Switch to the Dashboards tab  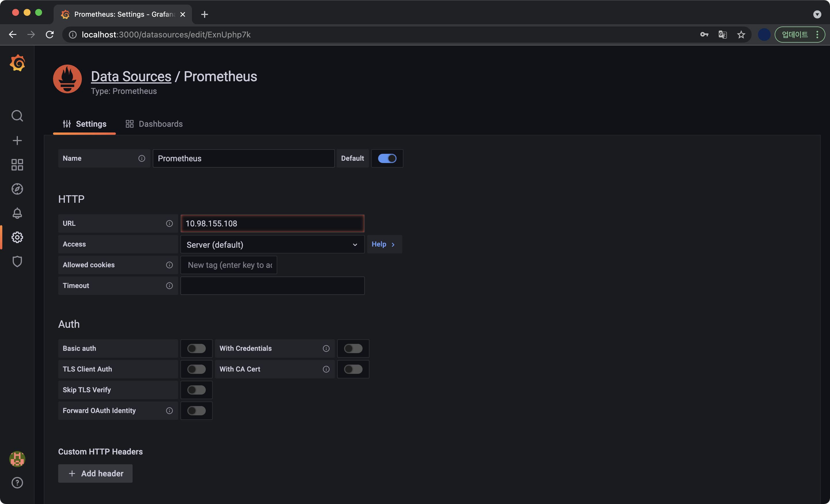point(154,124)
